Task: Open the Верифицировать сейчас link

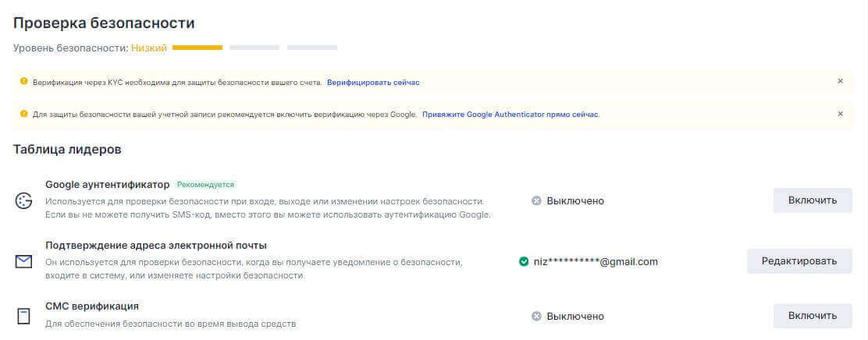Action: point(373,82)
